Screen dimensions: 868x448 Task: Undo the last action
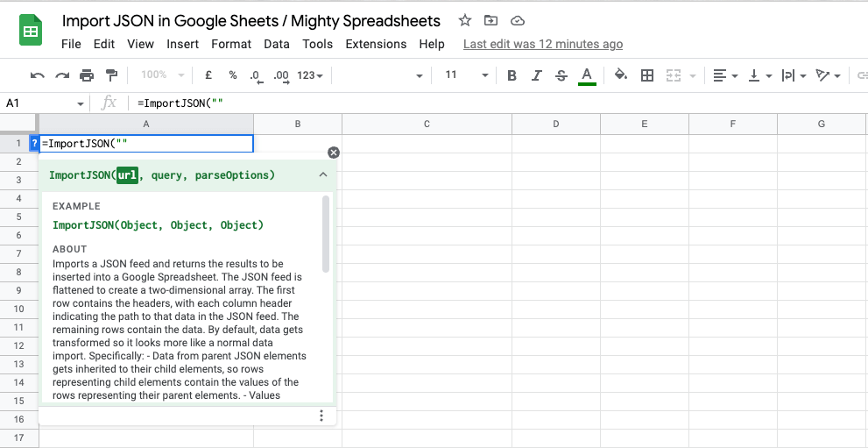click(x=37, y=75)
